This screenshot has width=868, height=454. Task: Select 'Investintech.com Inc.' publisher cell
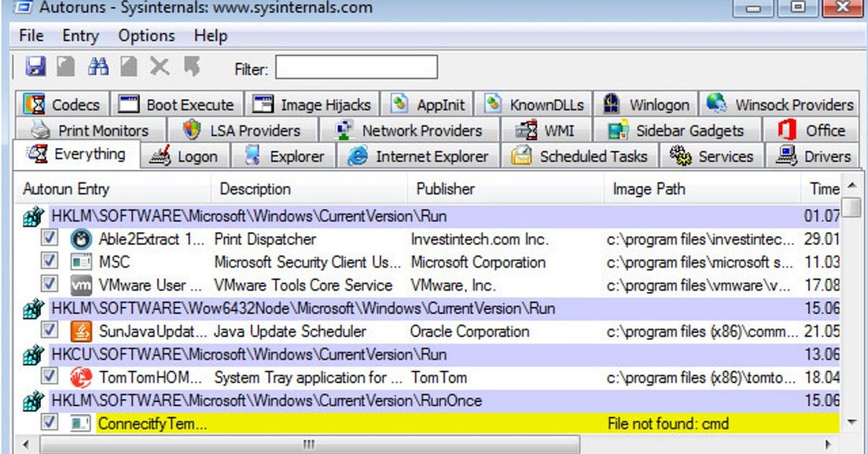(480, 239)
